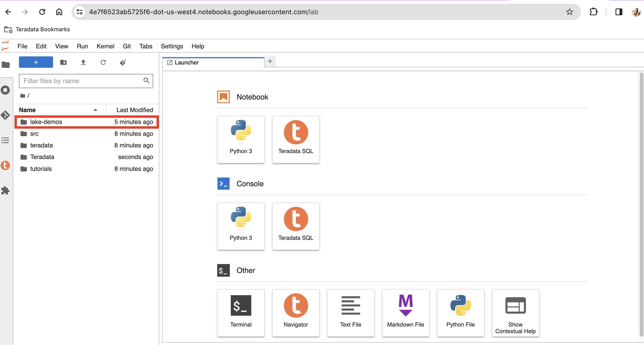Refresh the file list
644x345 pixels.
coord(103,62)
